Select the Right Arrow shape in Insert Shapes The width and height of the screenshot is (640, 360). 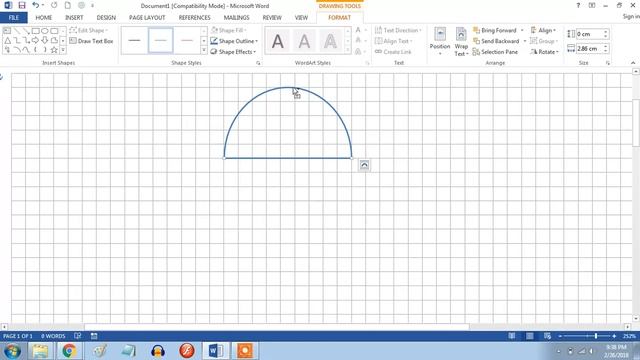tap(36, 40)
